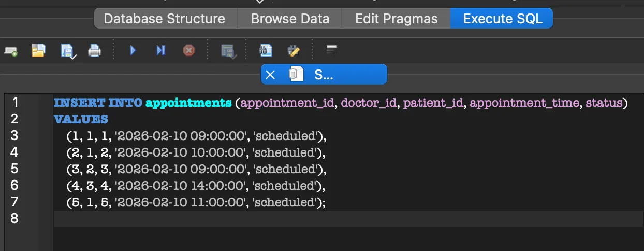Stop SQL execution with red icon

[x=189, y=50]
